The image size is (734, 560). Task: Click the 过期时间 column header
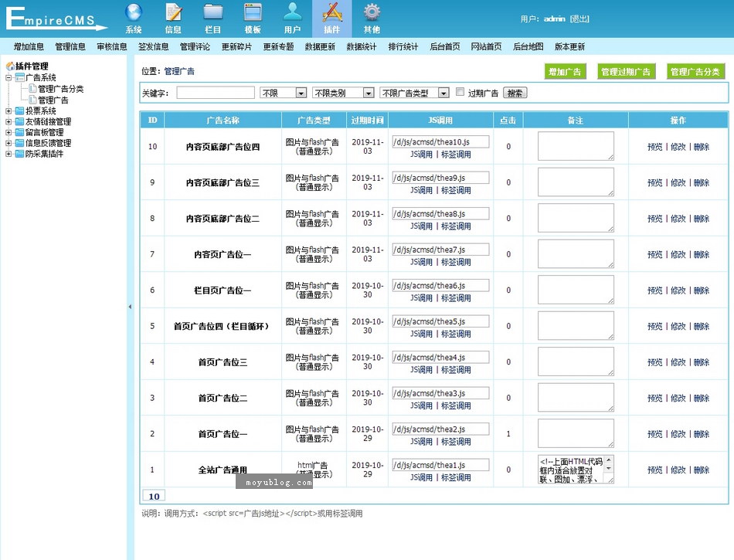point(368,120)
